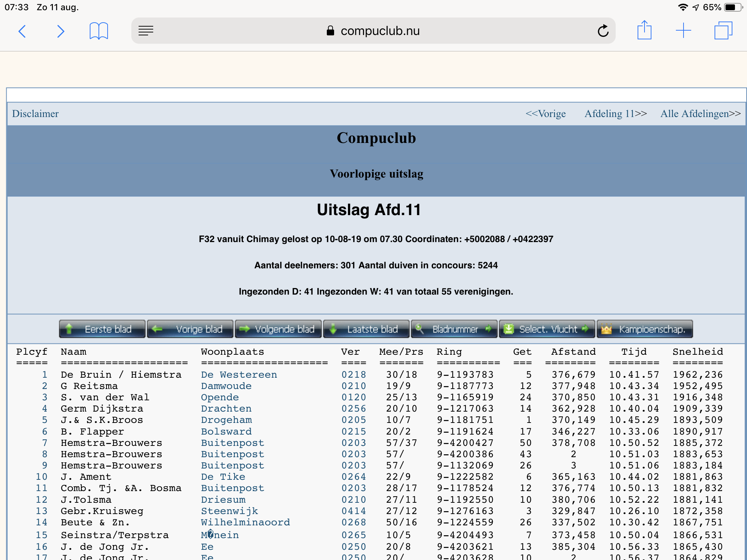Open vereniging 0264 link
Screen dimensions: 747x560
pyautogui.click(x=354, y=477)
